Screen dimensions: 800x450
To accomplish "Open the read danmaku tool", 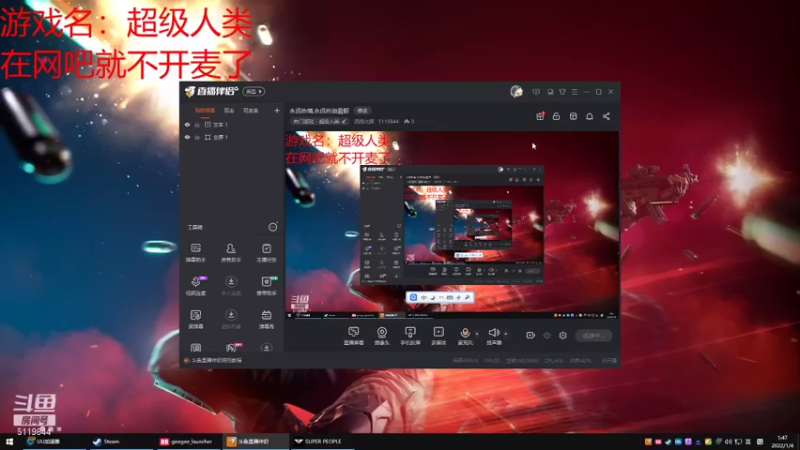I will tap(195, 319).
